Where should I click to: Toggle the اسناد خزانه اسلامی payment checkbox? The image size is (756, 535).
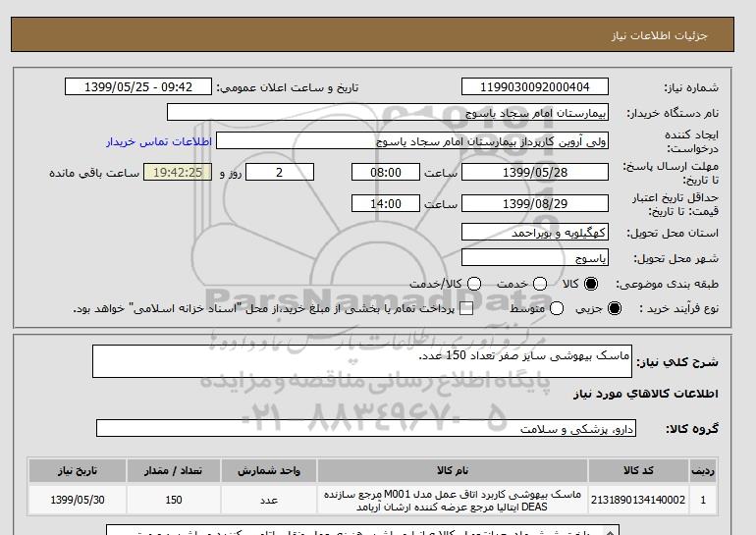coord(466,309)
